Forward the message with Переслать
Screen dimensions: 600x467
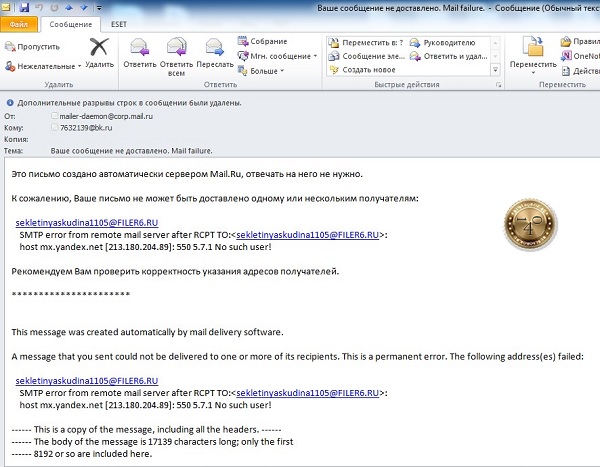(x=215, y=53)
